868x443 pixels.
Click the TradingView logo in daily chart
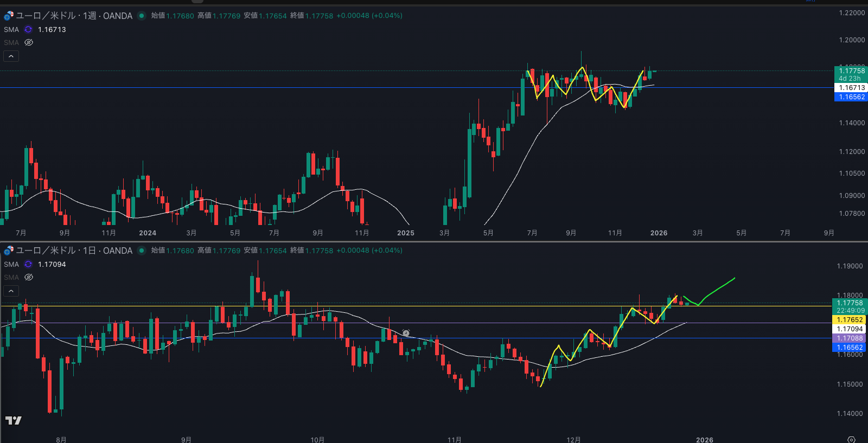14,420
